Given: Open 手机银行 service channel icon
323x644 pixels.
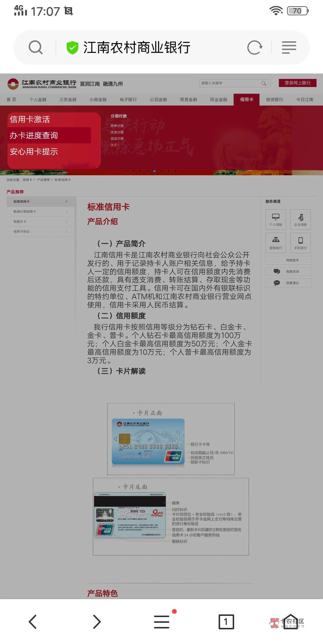Looking at the screenshot, I should pos(301,243).
